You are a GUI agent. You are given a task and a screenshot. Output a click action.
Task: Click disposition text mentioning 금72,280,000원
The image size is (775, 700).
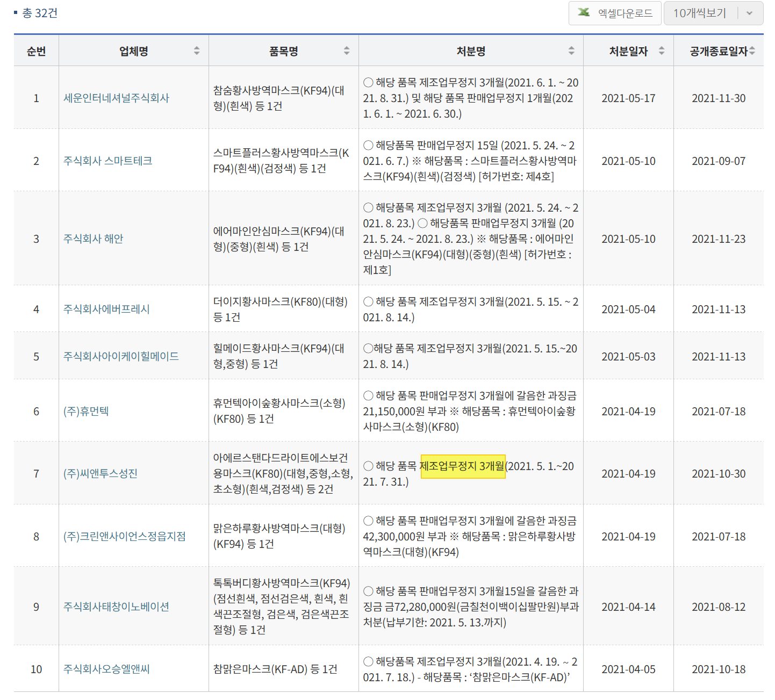[471, 607]
